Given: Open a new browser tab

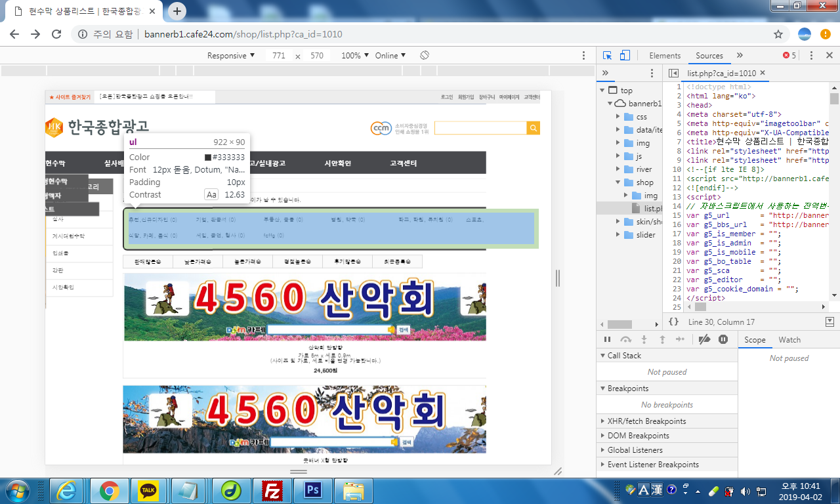Looking at the screenshot, I should 177,11.
